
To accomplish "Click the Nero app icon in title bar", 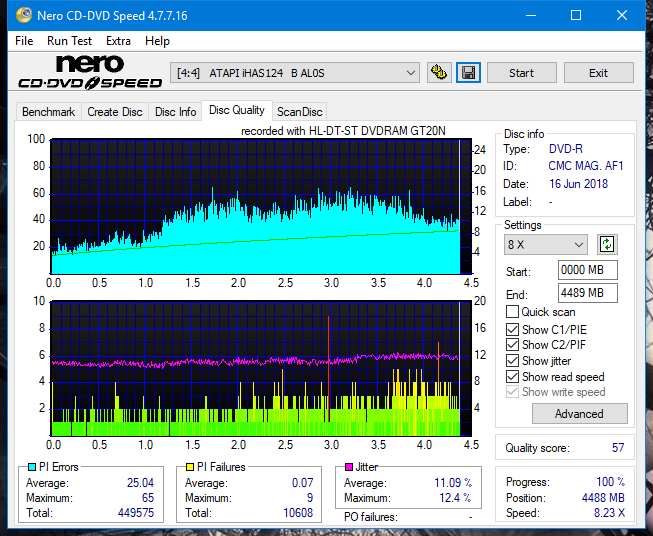I will (x=24, y=15).
